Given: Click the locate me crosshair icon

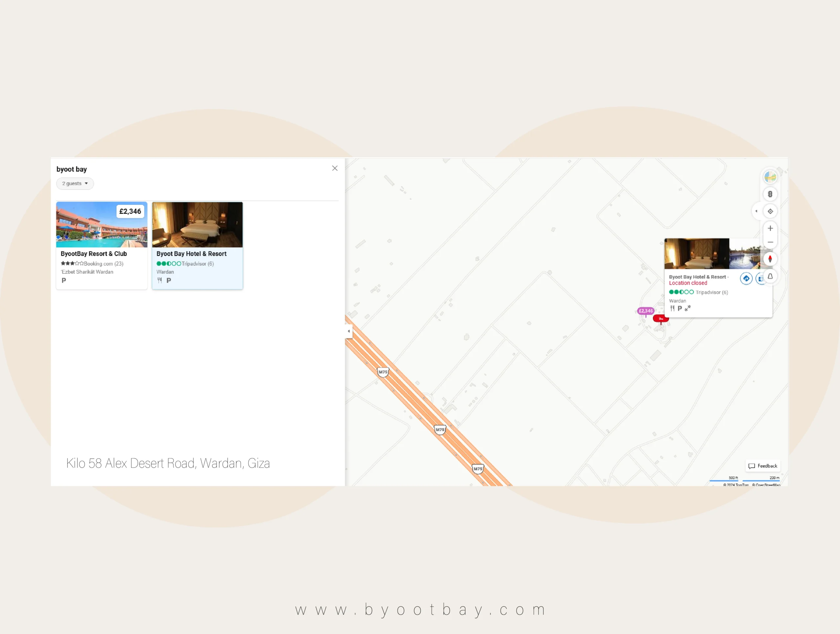Looking at the screenshot, I should coord(770,211).
